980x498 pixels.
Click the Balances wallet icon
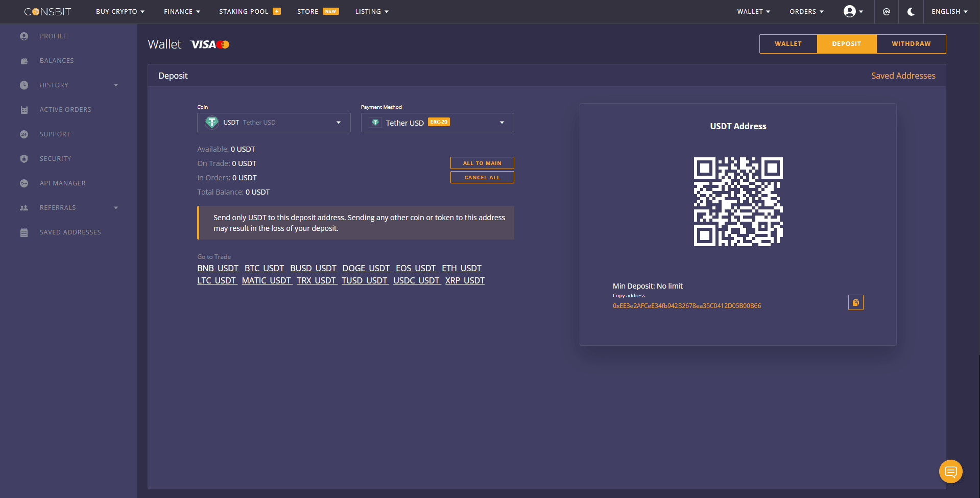pyautogui.click(x=24, y=61)
